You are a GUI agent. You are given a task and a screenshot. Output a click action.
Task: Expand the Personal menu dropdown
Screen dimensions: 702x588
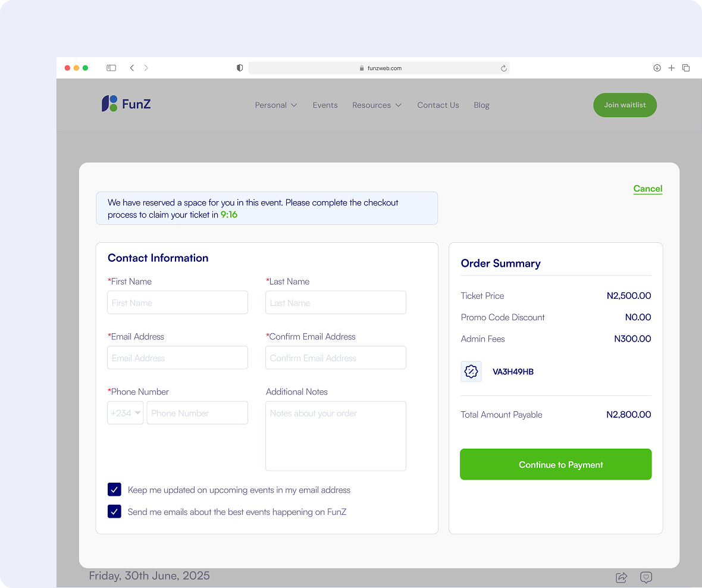pyautogui.click(x=276, y=105)
